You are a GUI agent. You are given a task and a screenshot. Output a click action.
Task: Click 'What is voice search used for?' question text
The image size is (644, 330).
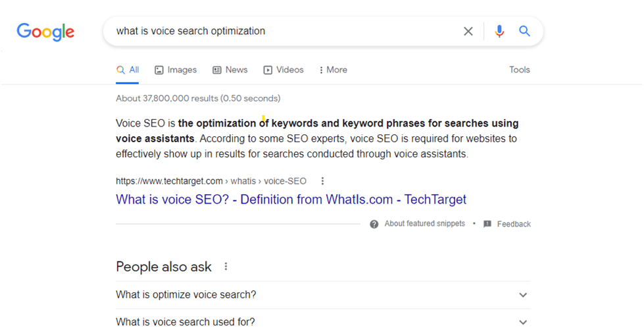pyautogui.click(x=186, y=322)
